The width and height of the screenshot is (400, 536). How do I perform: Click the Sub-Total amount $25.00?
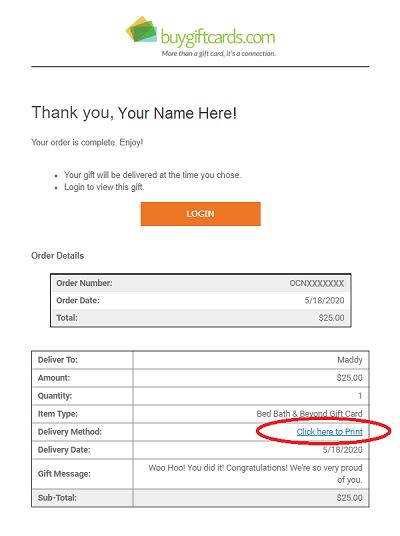click(x=349, y=498)
